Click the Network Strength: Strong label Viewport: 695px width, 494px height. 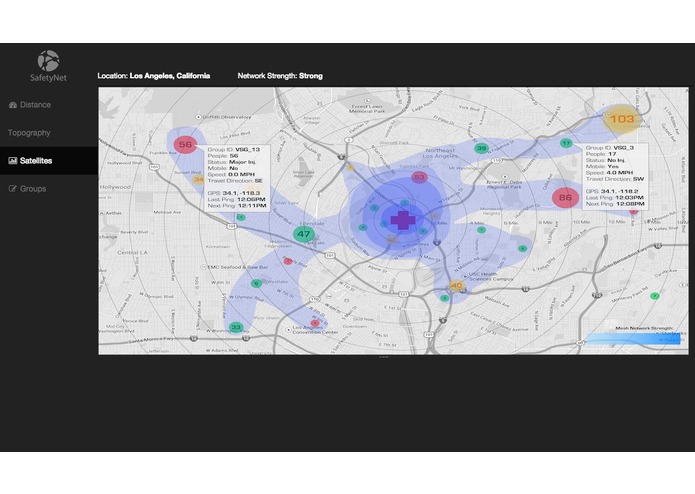280,76
